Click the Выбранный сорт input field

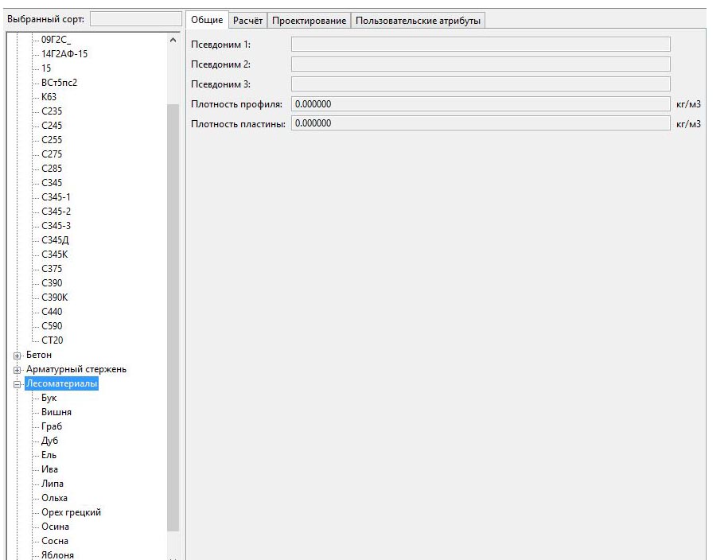coord(135,19)
